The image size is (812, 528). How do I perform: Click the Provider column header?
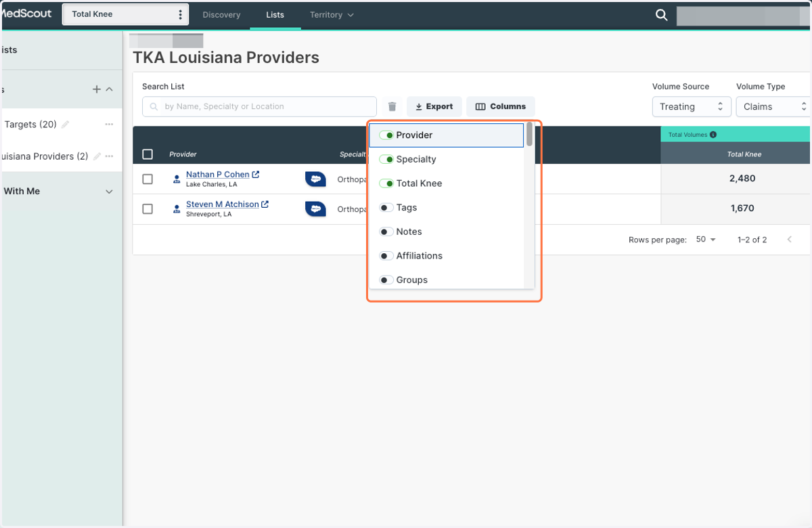point(183,154)
